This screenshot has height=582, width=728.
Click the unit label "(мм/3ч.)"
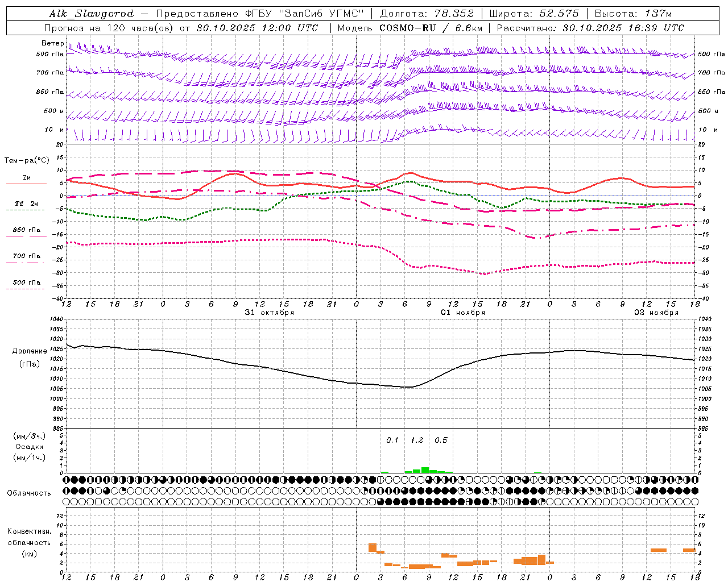(x=30, y=436)
